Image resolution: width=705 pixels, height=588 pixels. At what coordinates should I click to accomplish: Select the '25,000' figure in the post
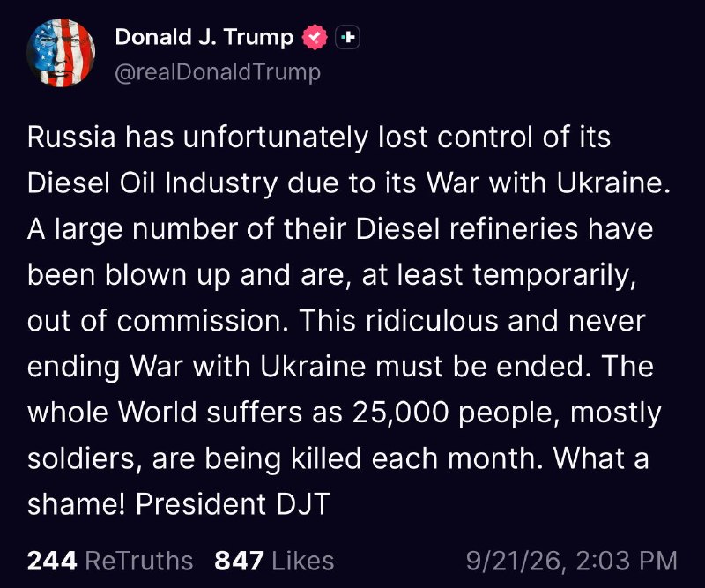tap(401, 412)
